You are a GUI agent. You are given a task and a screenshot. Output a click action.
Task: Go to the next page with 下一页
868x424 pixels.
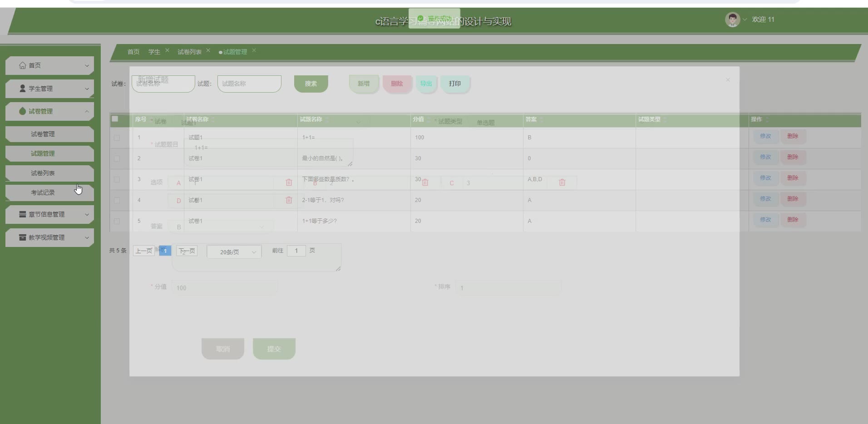(187, 251)
